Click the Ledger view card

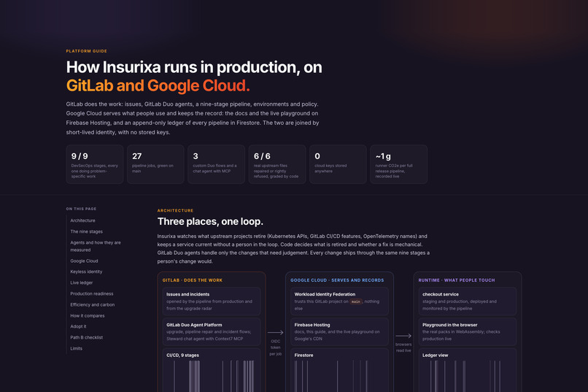467,370
